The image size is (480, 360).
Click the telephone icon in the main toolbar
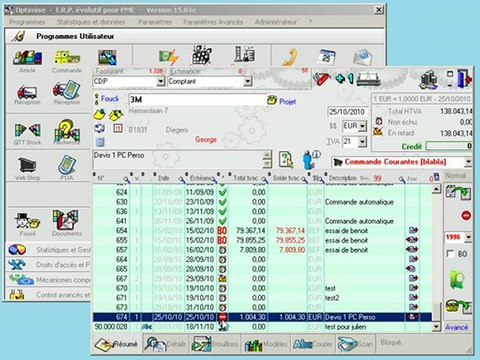(x=289, y=57)
